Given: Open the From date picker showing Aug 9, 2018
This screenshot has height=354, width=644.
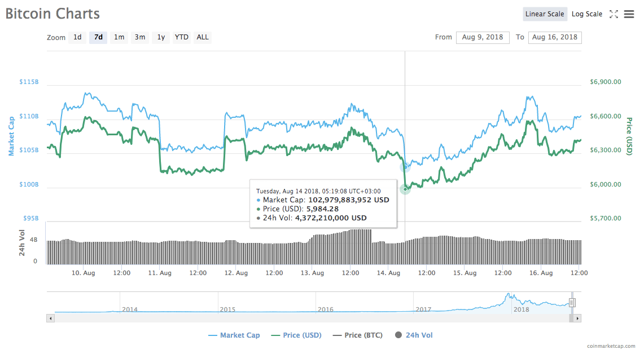Looking at the screenshot, I should [483, 37].
